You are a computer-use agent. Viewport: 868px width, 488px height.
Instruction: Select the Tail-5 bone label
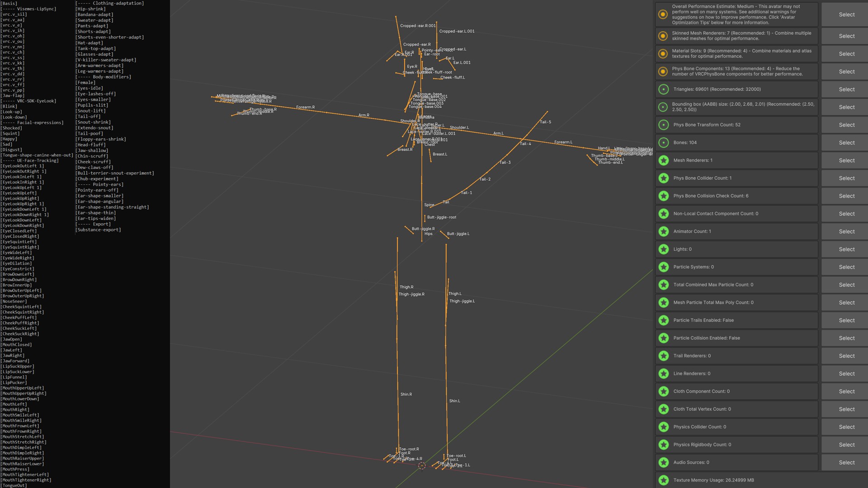546,122
